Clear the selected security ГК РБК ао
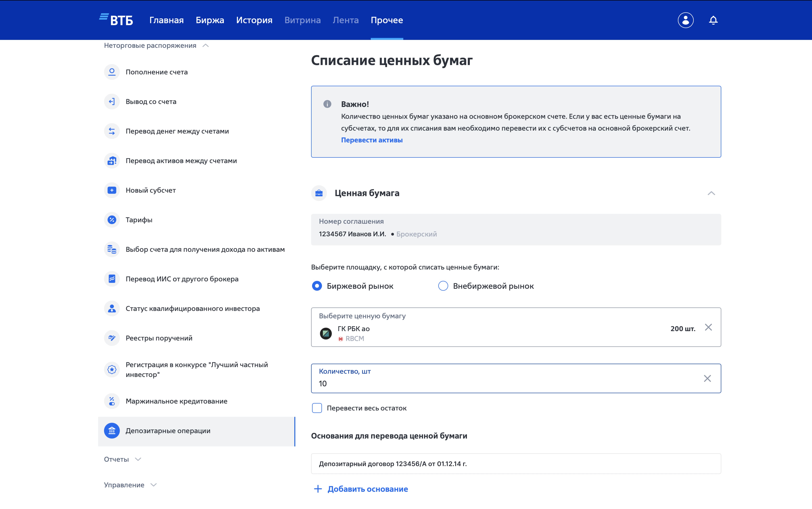The image size is (812, 509). point(708,327)
